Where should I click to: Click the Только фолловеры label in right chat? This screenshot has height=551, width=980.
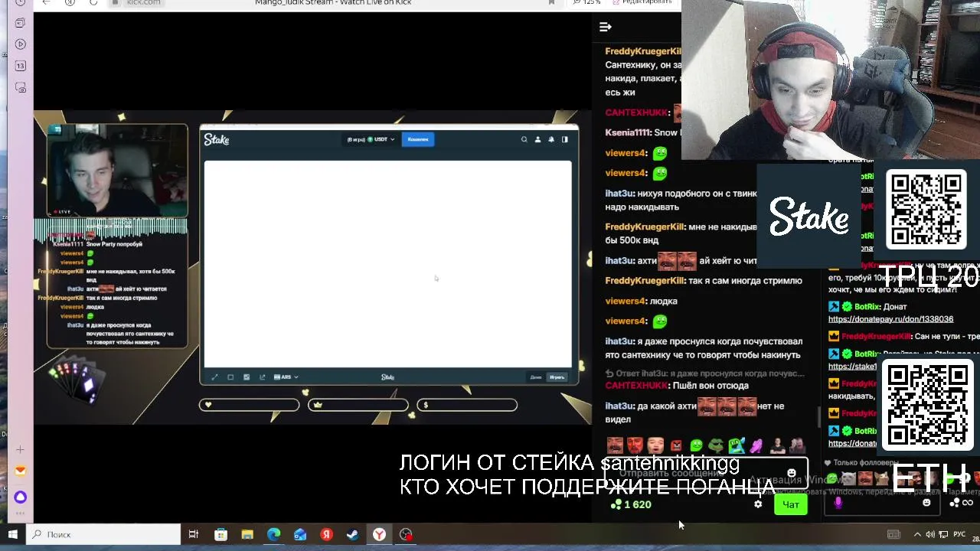coord(861,463)
